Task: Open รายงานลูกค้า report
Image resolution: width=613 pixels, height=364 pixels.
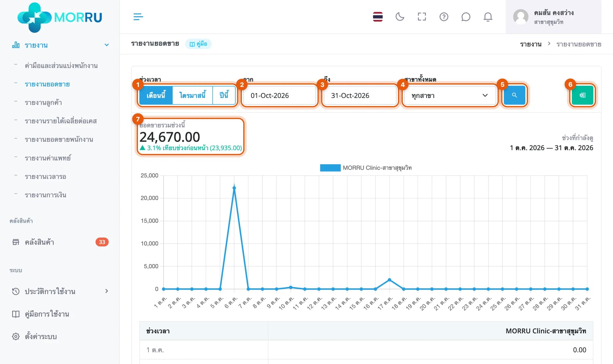Action: 43,102
